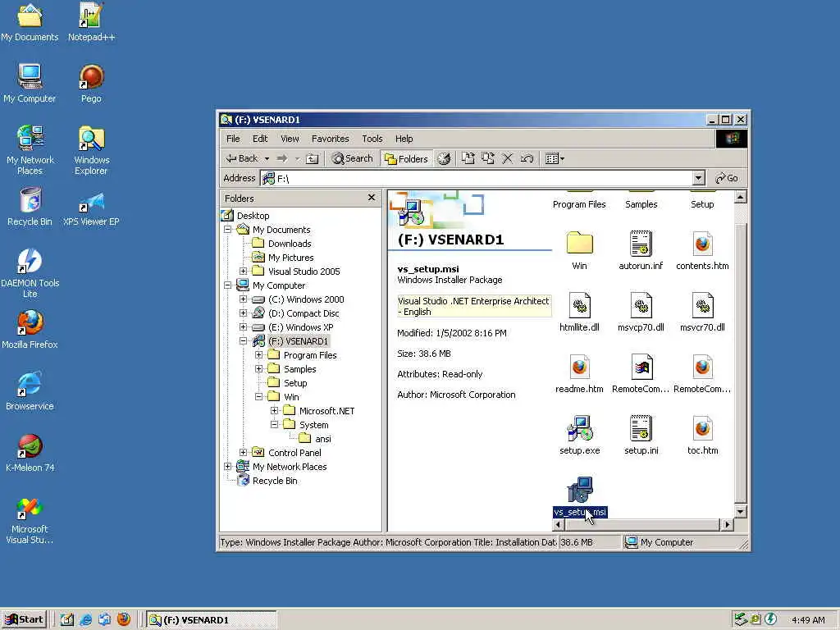Open the File menu
Screen dimensions: 840x630
[x=233, y=139]
